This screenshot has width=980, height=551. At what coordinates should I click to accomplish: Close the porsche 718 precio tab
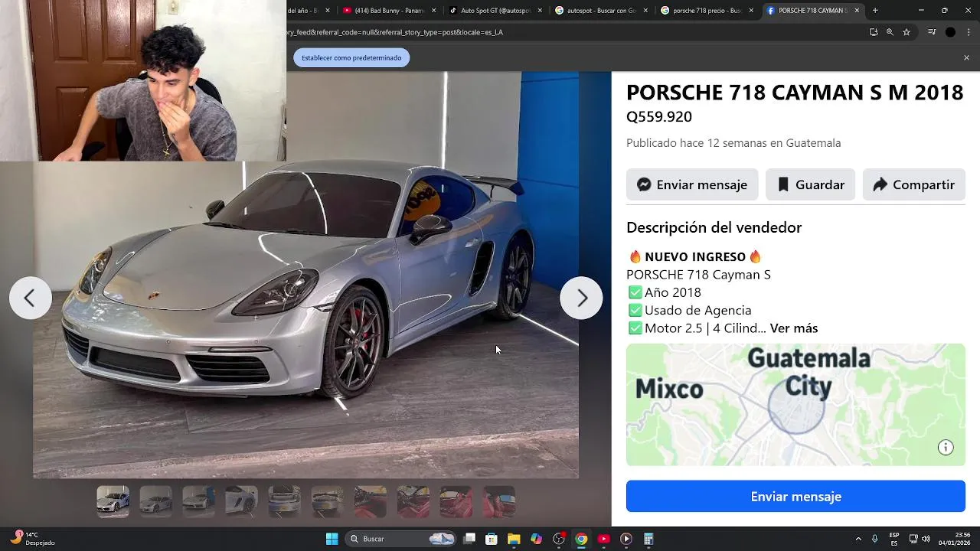pyautogui.click(x=751, y=11)
